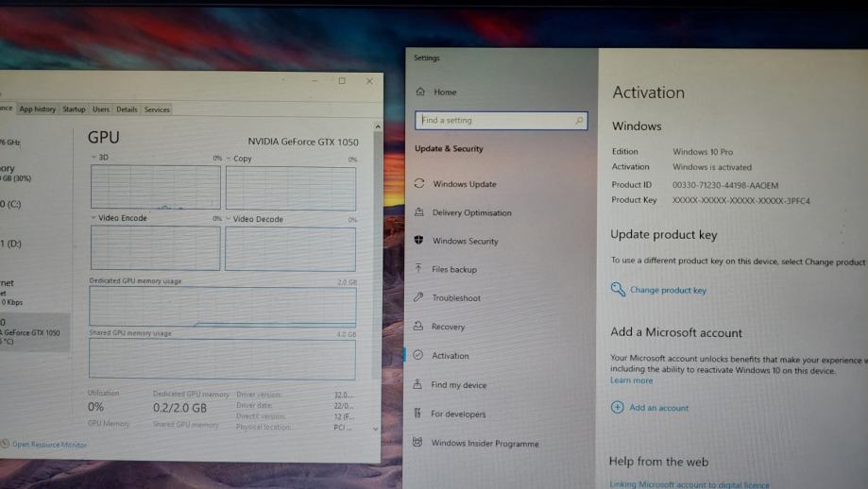Click the 'NVIDIA GeForce GTX 1050' title text
This screenshot has width=868, height=489.
[x=303, y=142]
